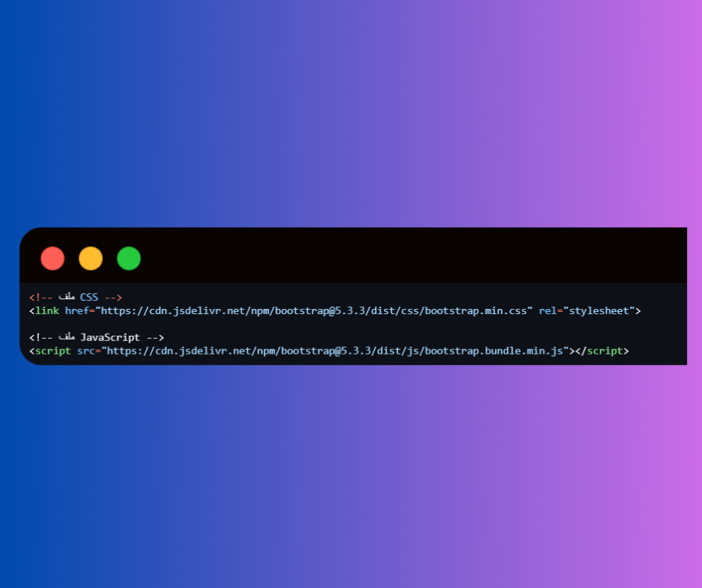Viewport: 702px width, 588px height.
Task: Select the href attribute name
Action: pos(77,310)
